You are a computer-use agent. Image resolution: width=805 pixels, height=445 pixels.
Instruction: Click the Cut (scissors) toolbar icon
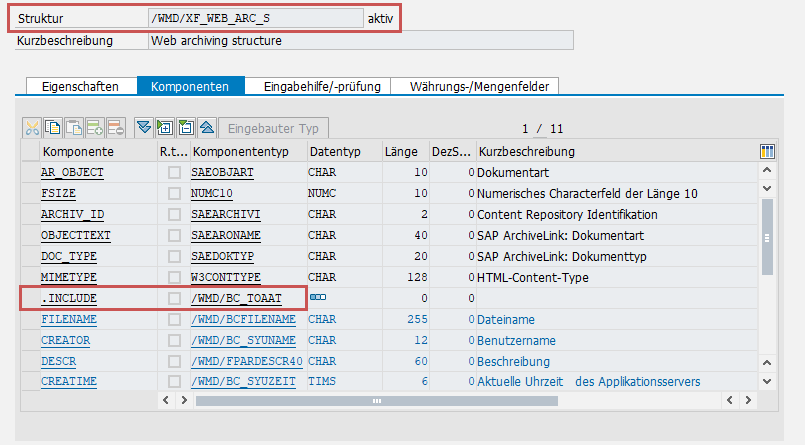click(32, 128)
